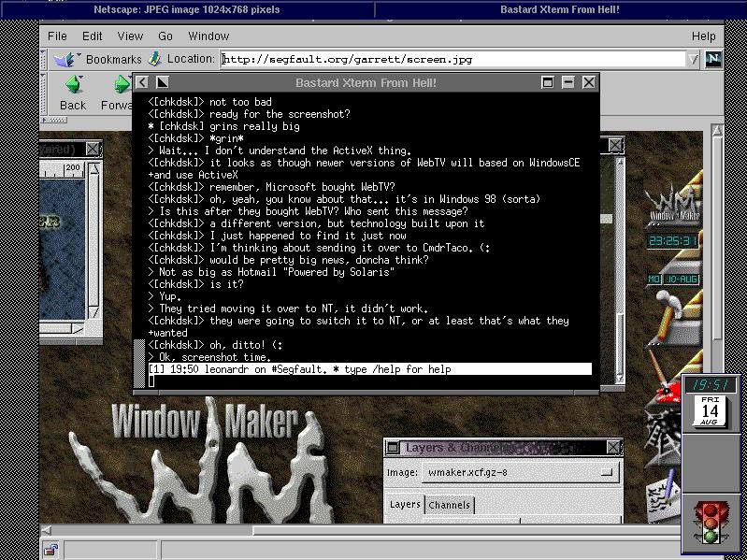Click the 'Bastard Xterm From Hell!' window titlebar
Viewport: 747px width, 560px height.
366,82
